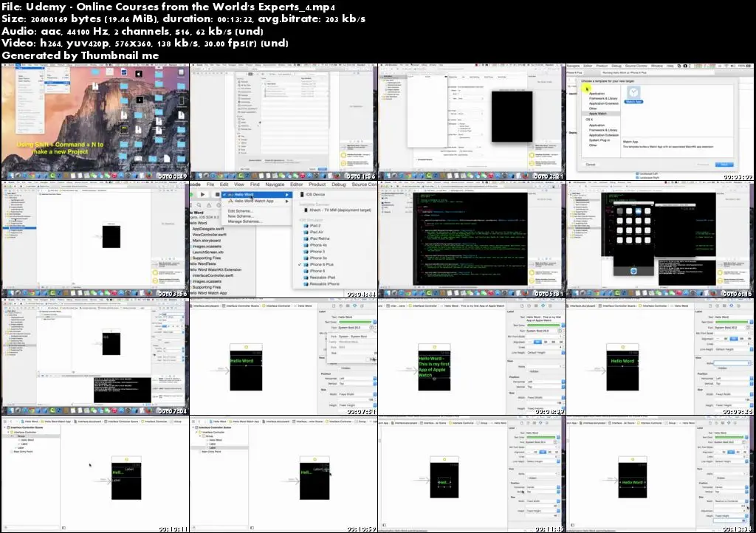Toggle the Hidden checkbox in 00:07:51 frame

pos(340,368)
